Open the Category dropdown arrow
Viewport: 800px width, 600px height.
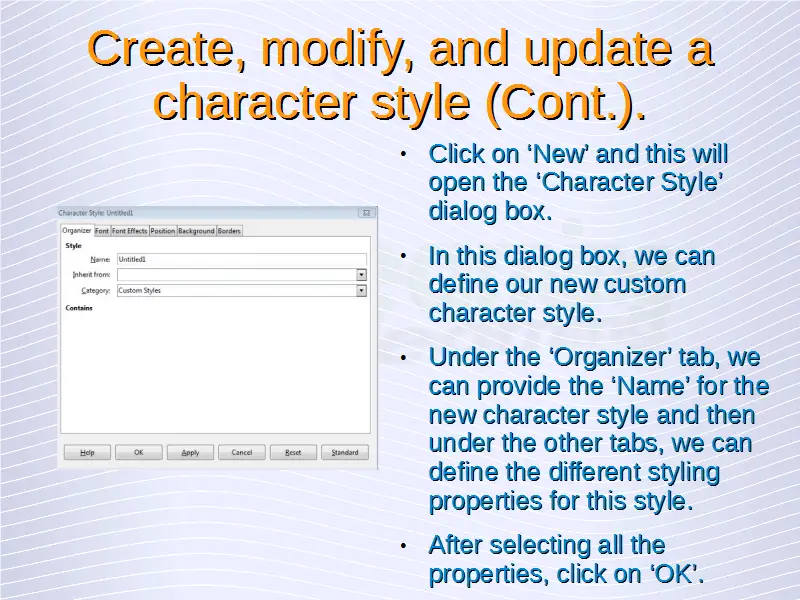[361, 291]
